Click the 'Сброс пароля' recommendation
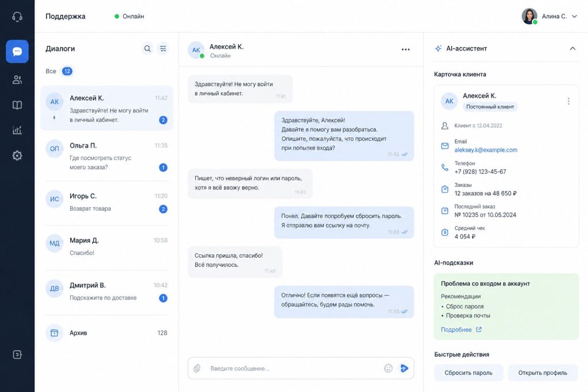 click(x=465, y=306)
